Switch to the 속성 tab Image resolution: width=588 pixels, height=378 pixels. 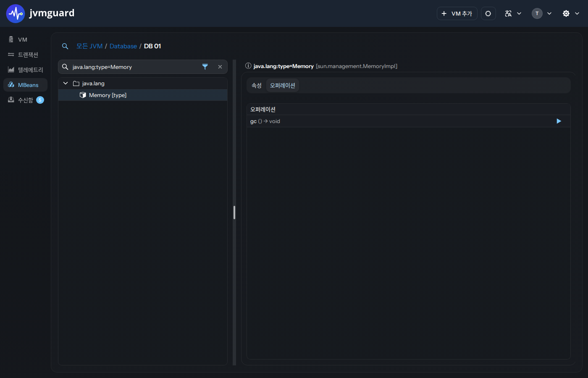[x=257, y=86]
